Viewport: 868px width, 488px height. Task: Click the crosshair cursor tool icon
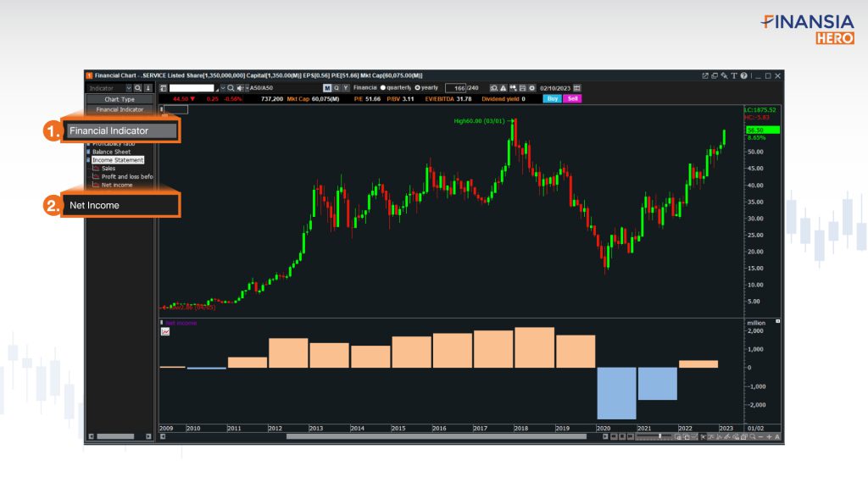[703, 436]
